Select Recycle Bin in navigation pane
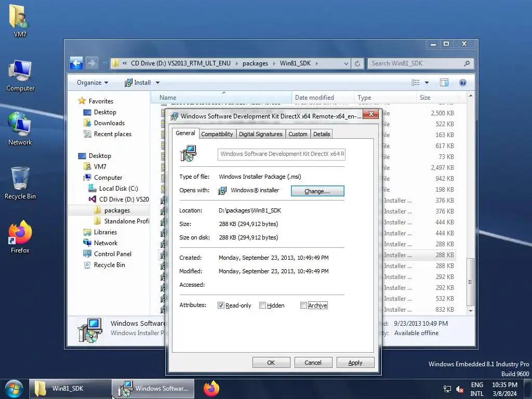Screen dimensions: 532x399 109,265
